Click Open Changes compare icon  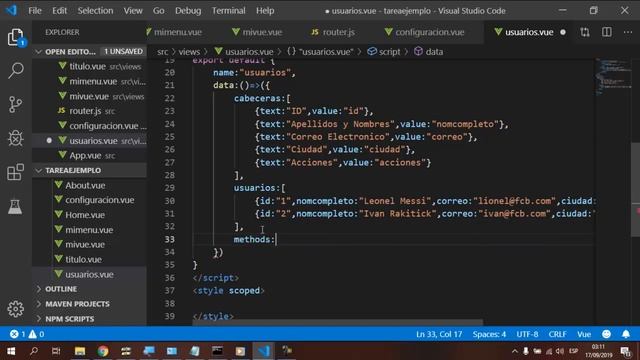(585, 32)
